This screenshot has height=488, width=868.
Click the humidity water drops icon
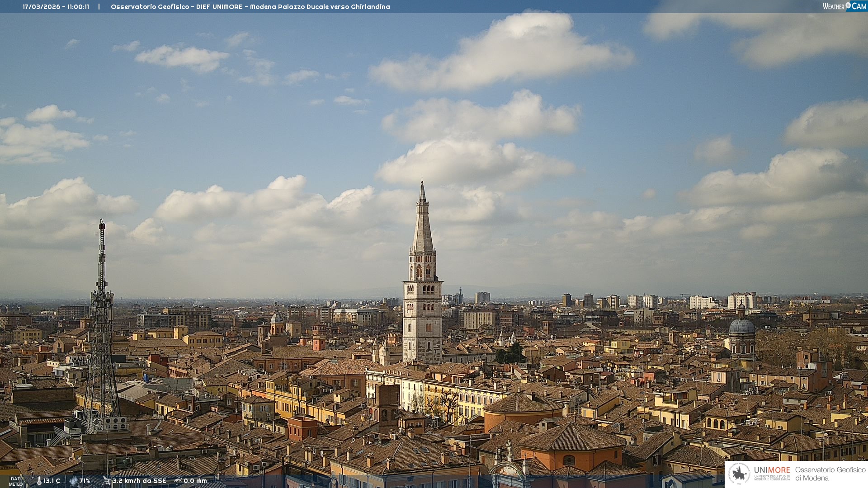73,481
